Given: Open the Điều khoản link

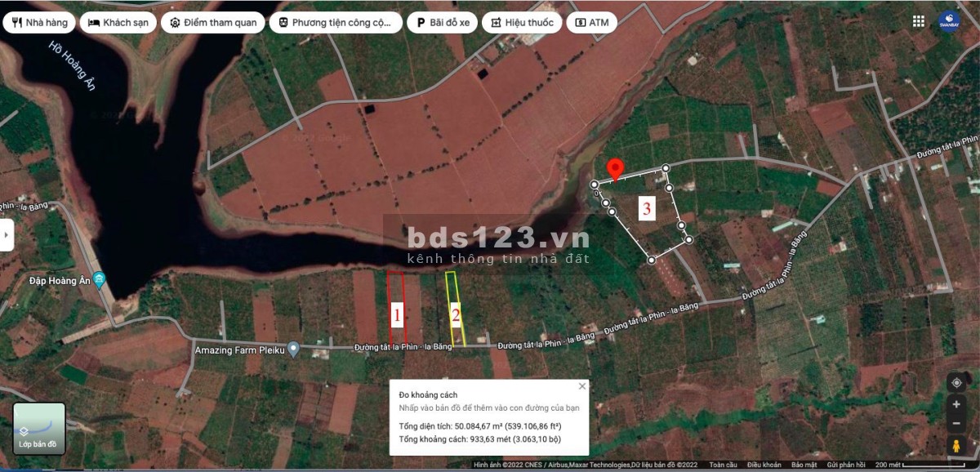Looking at the screenshot, I should pos(764,465).
